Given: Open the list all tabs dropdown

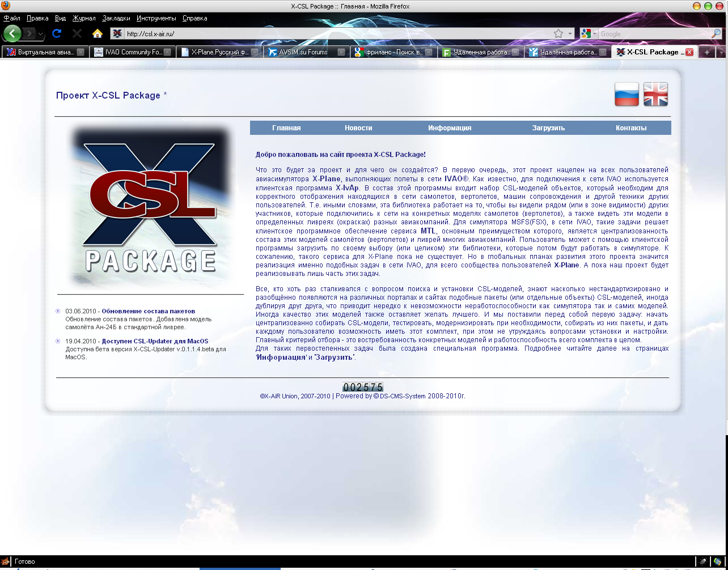Looking at the screenshot, I should pos(721,52).
